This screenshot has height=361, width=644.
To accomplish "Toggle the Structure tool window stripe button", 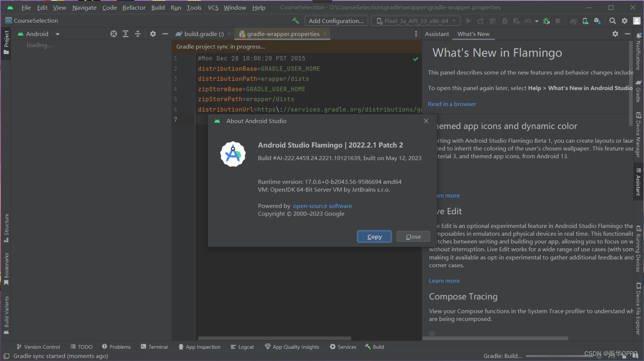I will click(x=6, y=228).
